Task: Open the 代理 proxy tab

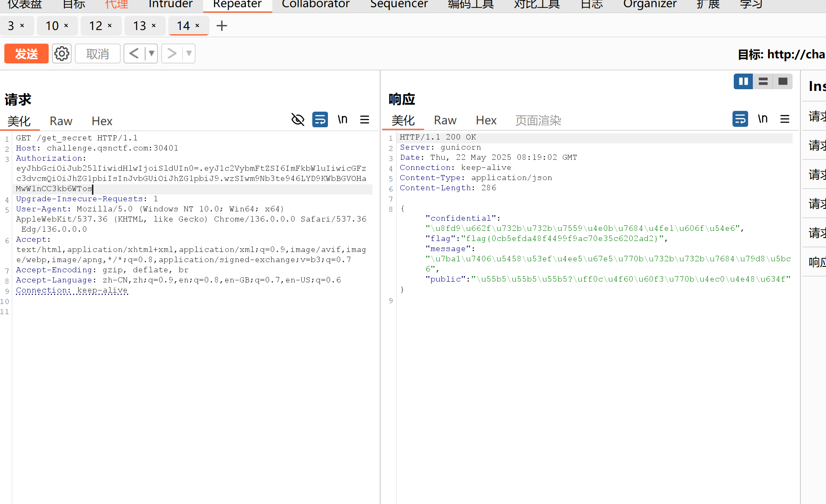Action: click(117, 4)
